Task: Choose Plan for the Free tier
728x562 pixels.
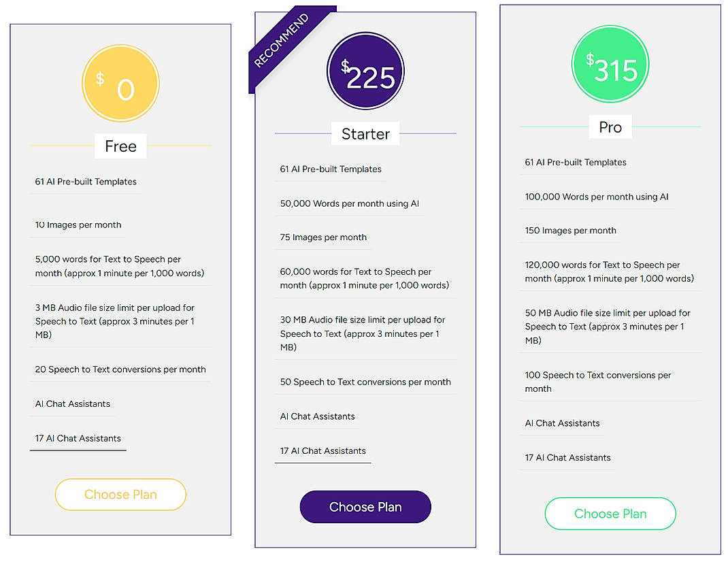Action: [x=120, y=495]
